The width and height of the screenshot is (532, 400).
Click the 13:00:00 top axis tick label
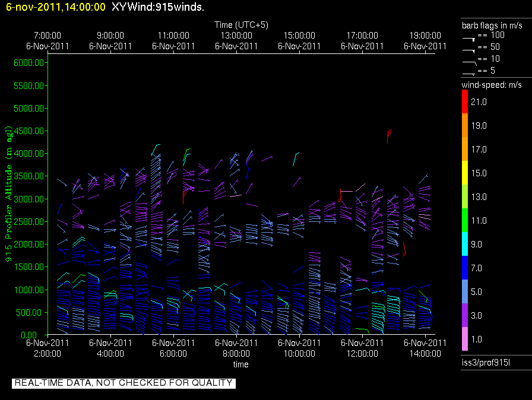click(236, 35)
